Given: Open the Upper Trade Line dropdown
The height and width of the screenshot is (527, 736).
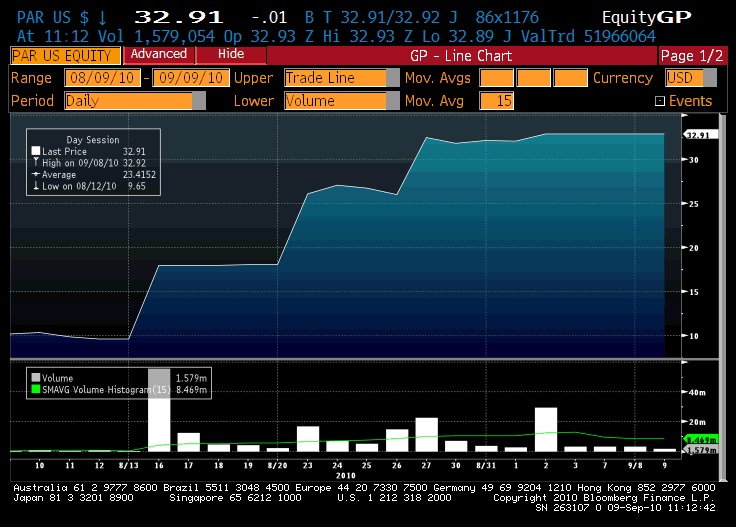Looking at the screenshot, I should click(341, 78).
